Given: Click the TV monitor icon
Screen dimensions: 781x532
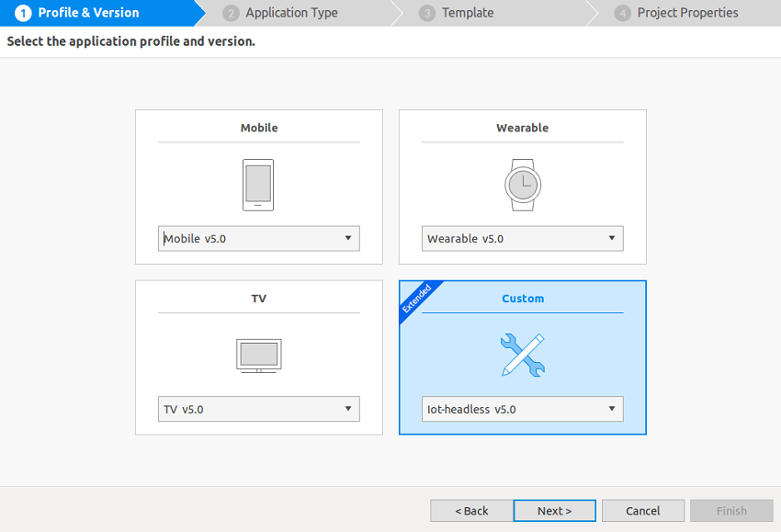Looking at the screenshot, I should point(258,356).
